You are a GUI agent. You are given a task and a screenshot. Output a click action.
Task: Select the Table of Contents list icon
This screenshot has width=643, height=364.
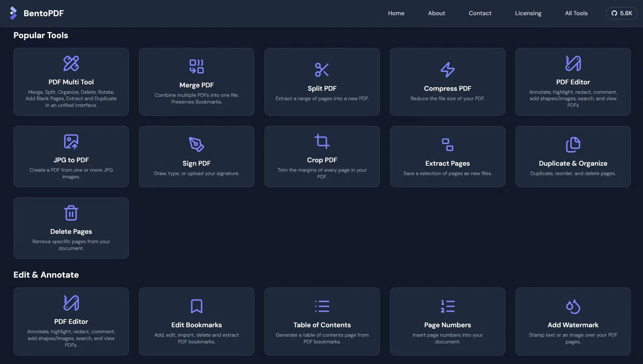[321, 306]
